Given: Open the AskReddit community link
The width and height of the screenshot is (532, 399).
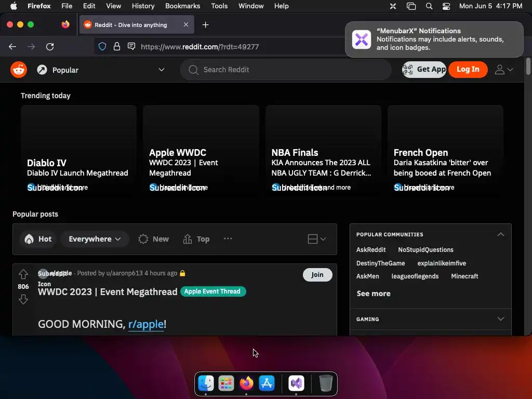Looking at the screenshot, I should (371, 250).
